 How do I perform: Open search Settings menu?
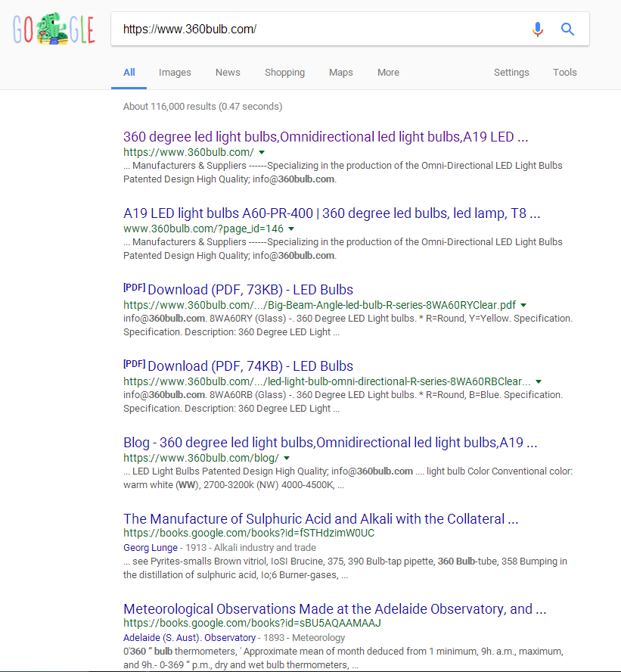pos(511,73)
